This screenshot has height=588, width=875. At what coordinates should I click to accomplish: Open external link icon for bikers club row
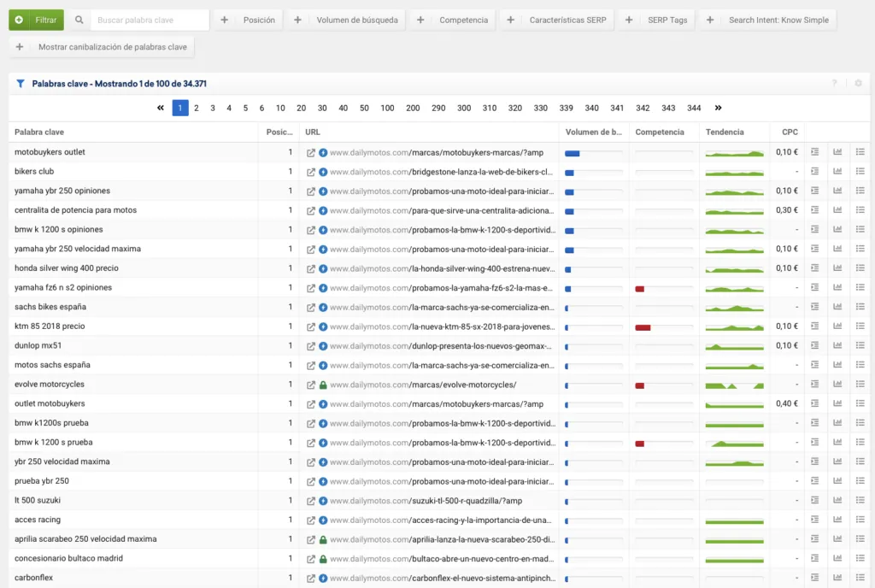tap(311, 172)
